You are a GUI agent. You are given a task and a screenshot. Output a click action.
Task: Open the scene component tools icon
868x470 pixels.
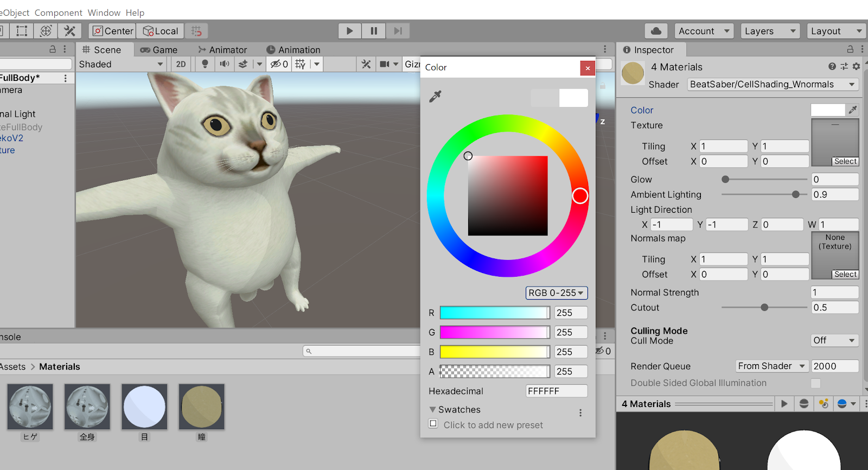[366, 64]
